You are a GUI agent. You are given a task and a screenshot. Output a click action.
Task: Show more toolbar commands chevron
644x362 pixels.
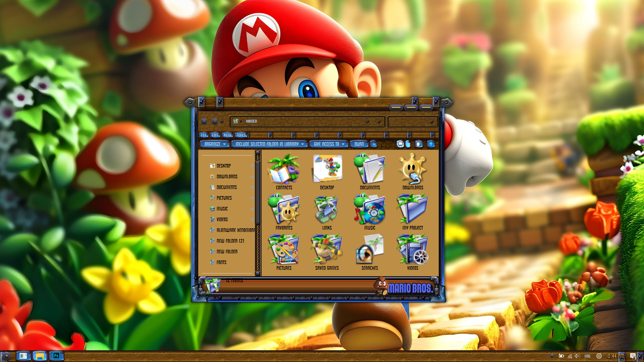[x=374, y=144]
